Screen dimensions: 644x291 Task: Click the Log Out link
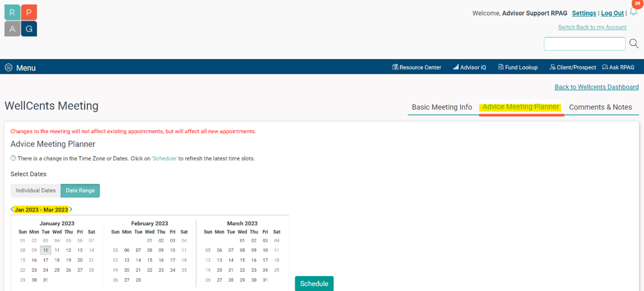(x=612, y=13)
